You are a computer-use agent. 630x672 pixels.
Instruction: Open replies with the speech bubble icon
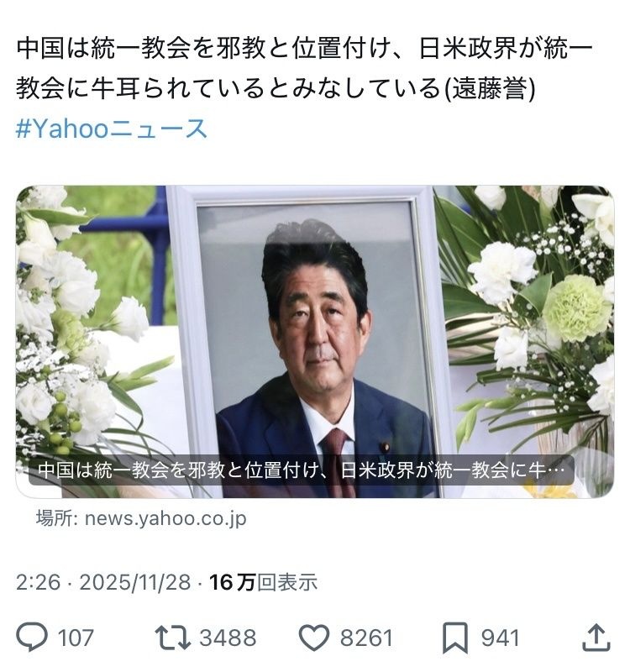coord(32,638)
